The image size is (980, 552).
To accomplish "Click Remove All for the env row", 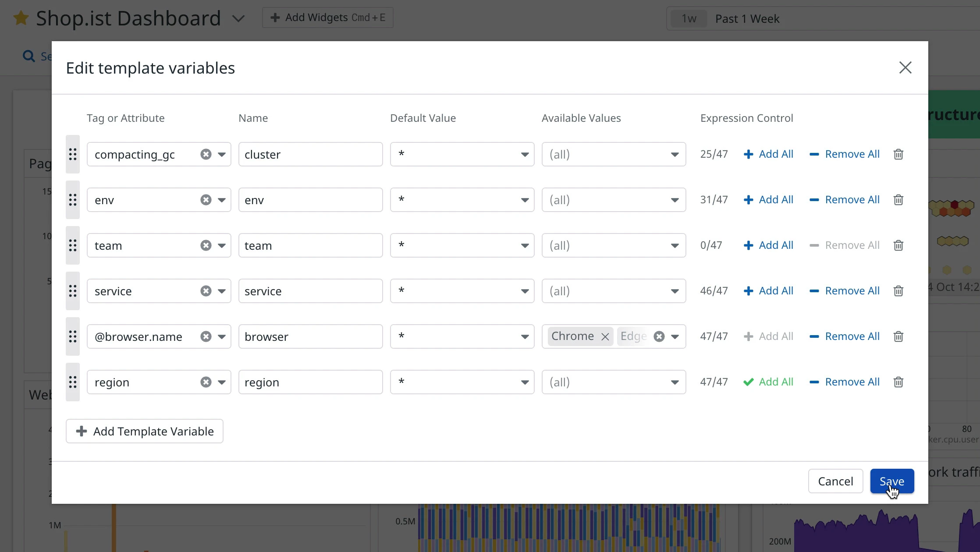I will point(844,200).
